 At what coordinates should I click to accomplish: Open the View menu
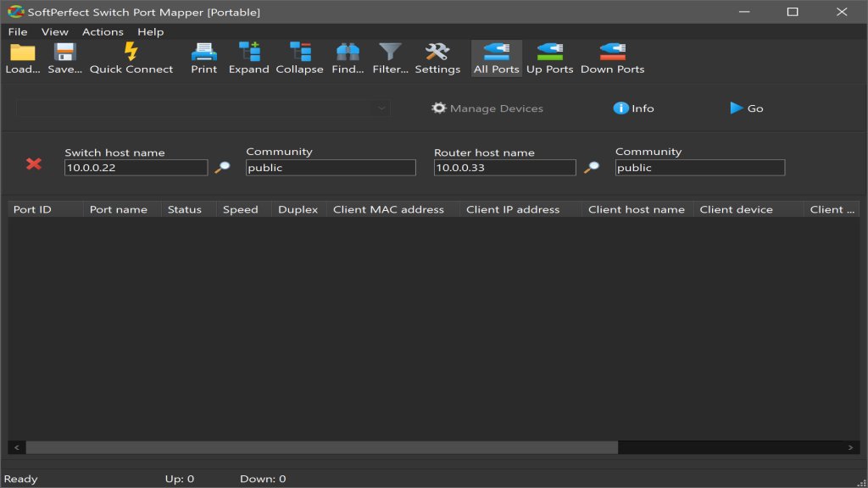click(55, 32)
